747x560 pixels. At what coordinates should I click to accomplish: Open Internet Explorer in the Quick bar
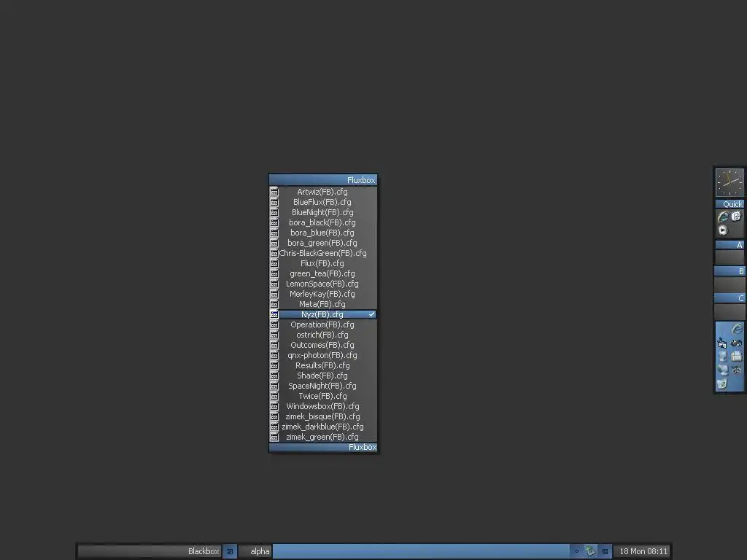tap(723, 217)
